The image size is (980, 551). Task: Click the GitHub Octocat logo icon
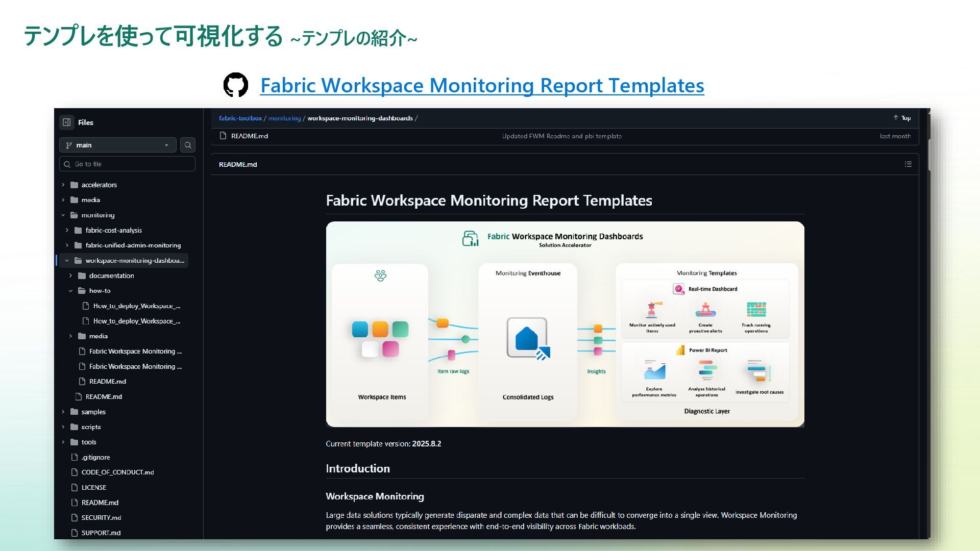click(x=236, y=85)
